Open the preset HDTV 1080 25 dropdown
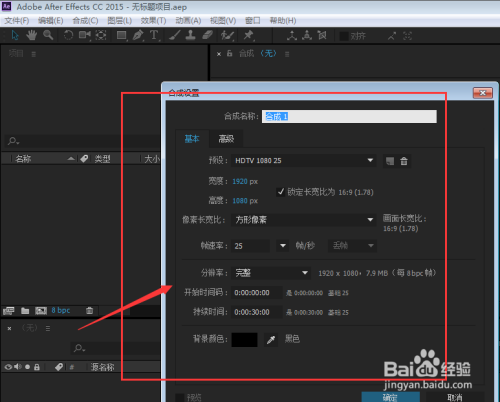500x402 pixels. point(304,161)
